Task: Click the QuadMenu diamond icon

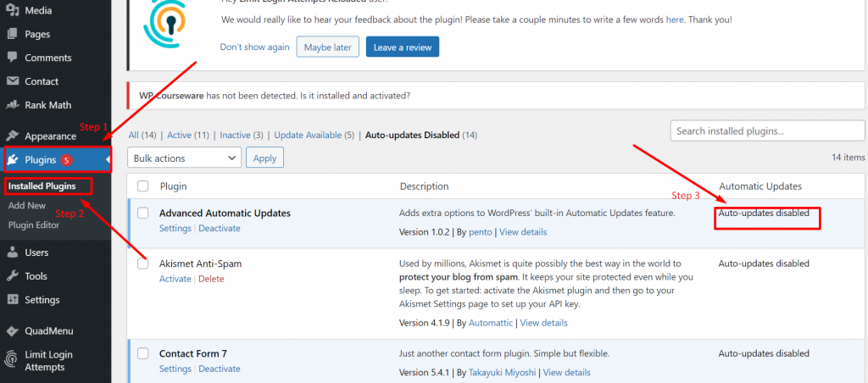Action: pyautogui.click(x=13, y=331)
